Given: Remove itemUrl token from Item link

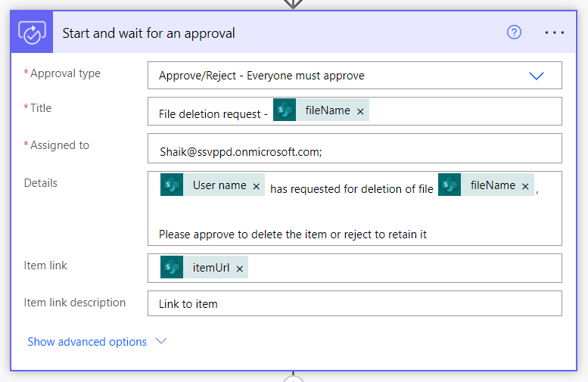Looking at the screenshot, I should [240, 269].
